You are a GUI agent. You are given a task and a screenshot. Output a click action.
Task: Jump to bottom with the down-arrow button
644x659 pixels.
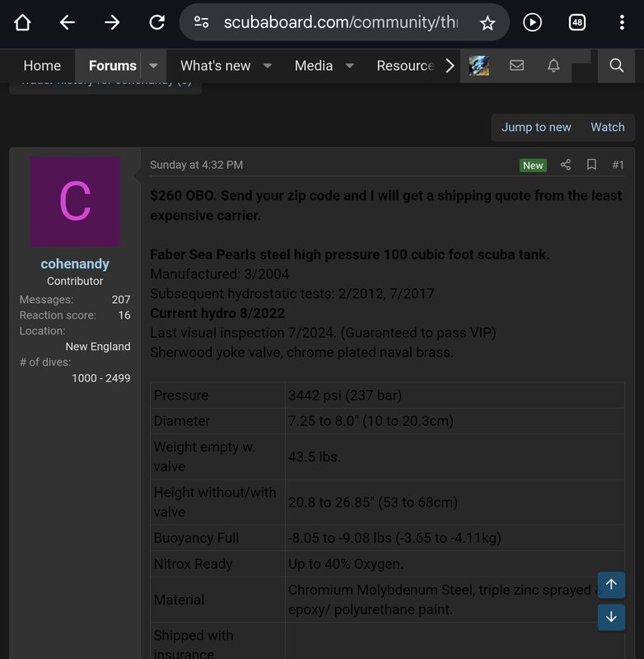pyautogui.click(x=611, y=617)
